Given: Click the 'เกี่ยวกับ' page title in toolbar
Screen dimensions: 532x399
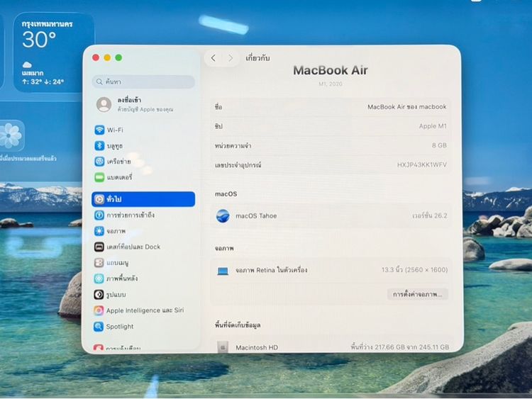Looking at the screenshot, I should [258, 58].
